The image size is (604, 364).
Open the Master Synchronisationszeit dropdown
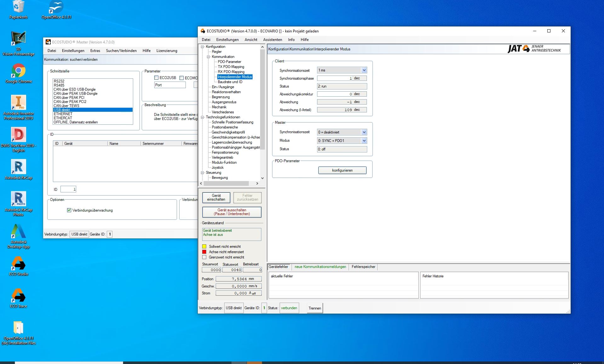click(364, 132)
